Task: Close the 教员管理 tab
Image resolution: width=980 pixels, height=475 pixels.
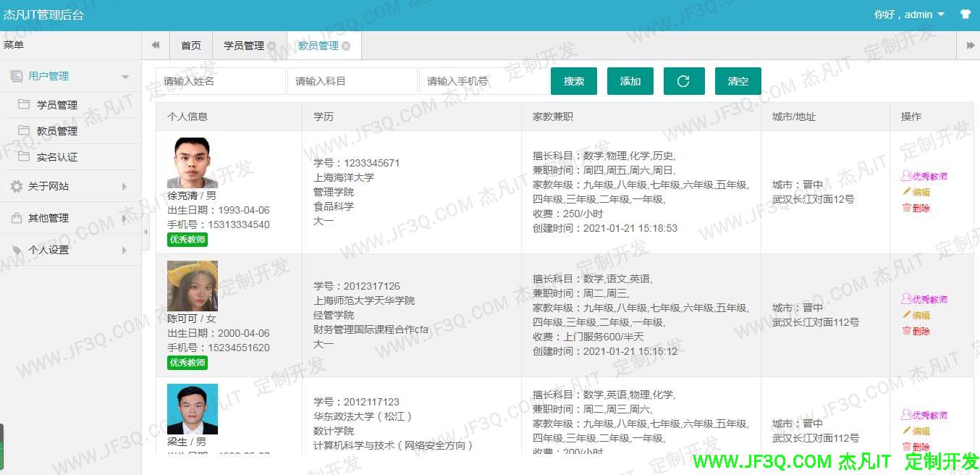Action: point(346,46)
